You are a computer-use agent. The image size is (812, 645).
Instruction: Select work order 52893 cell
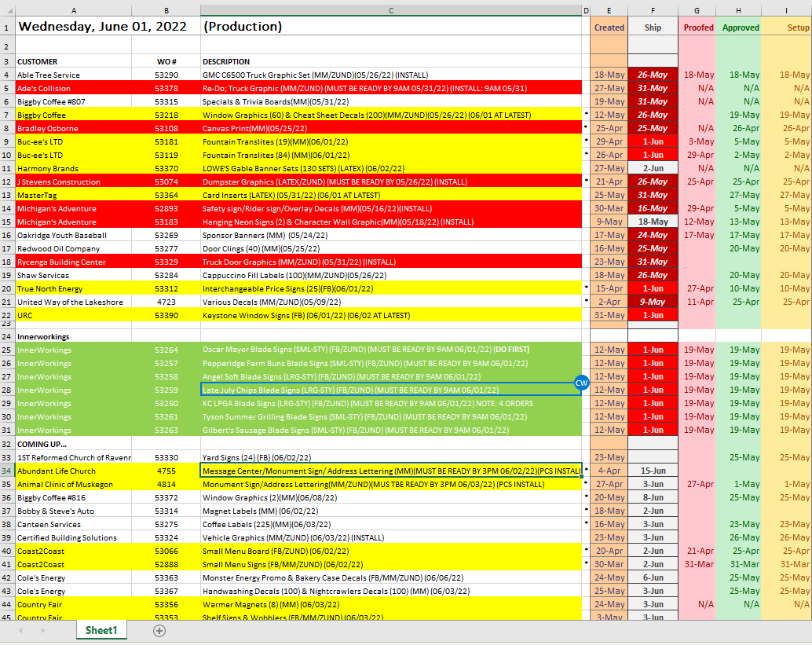[166, 208]
